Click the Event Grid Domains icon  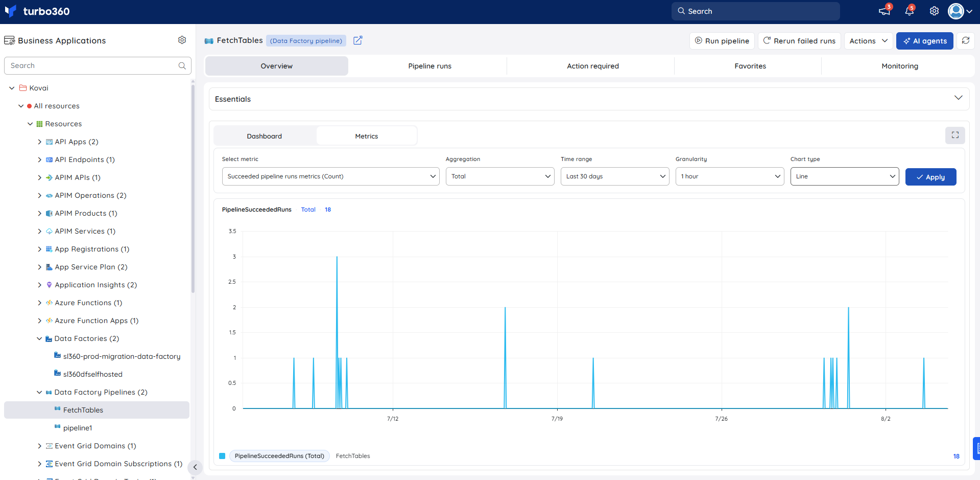[49, 446]
